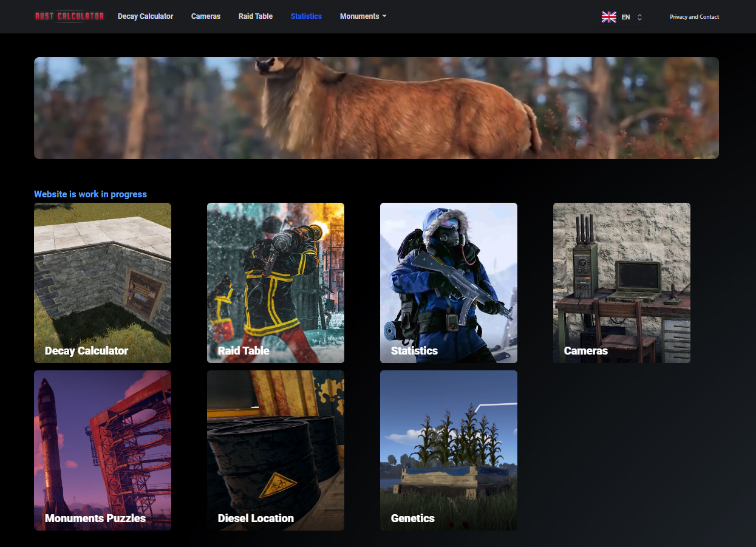Open the Monuments Puzzles card

point(103,450)
